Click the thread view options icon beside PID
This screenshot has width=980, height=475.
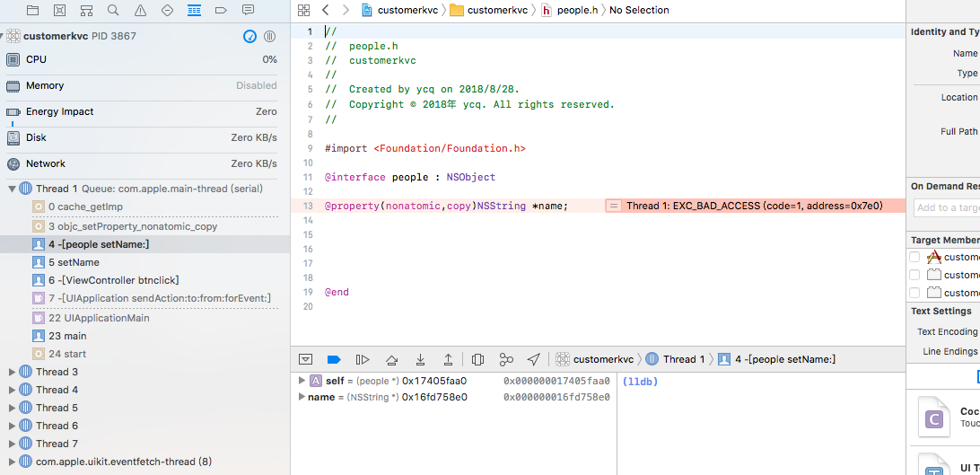click(x=269, y=36)
